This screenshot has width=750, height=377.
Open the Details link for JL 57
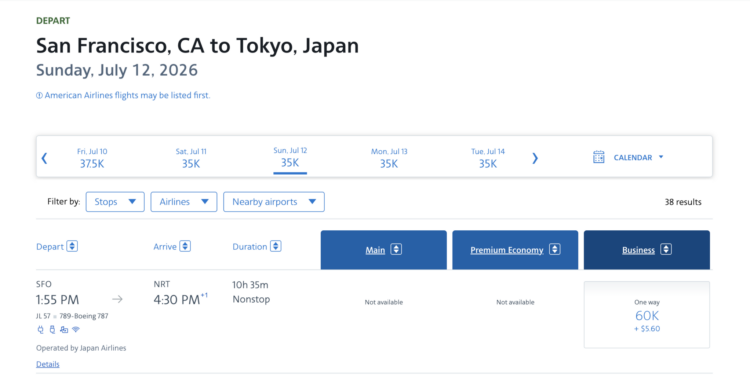point(48,364)
